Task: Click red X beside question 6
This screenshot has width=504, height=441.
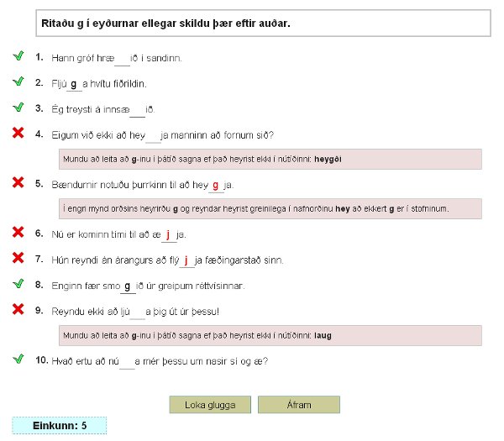Action: 18,233
